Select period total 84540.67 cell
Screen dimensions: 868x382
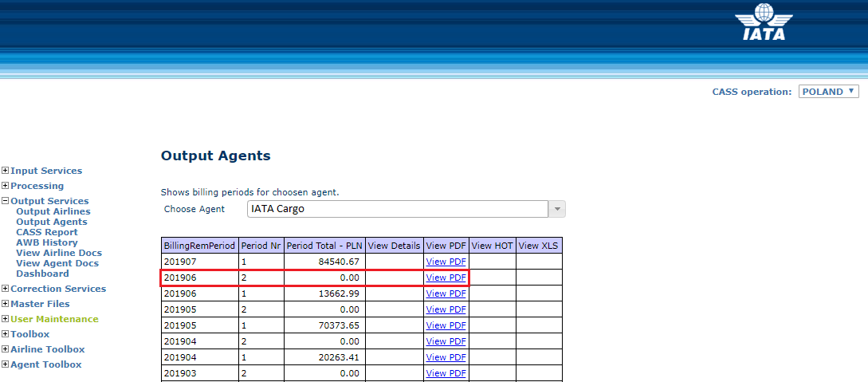pyautogui.click(x=324, y=262)
